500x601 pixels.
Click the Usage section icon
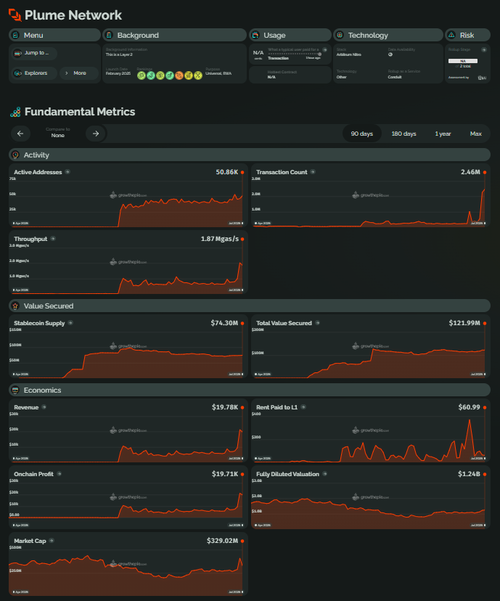click(255, 35)
